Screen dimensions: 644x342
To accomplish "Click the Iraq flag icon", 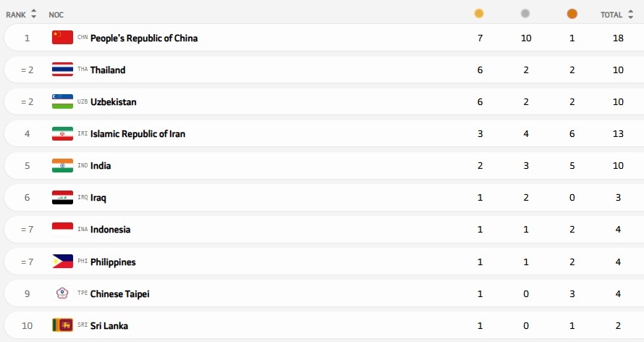I will [62, 197].
